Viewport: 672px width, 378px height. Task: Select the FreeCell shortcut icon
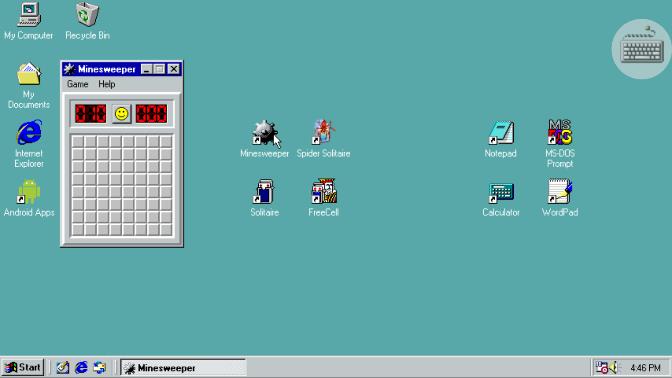(324, 192)
